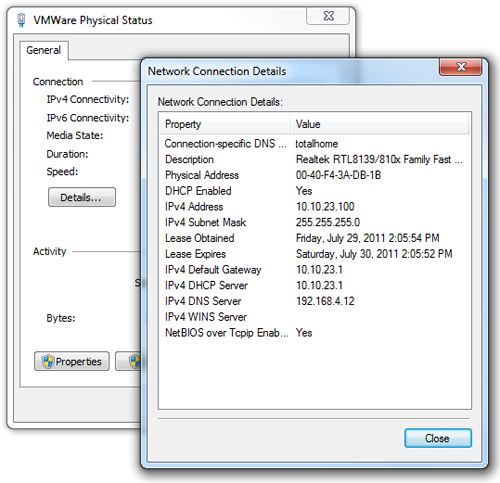Click the Value column header

[379, 124]
